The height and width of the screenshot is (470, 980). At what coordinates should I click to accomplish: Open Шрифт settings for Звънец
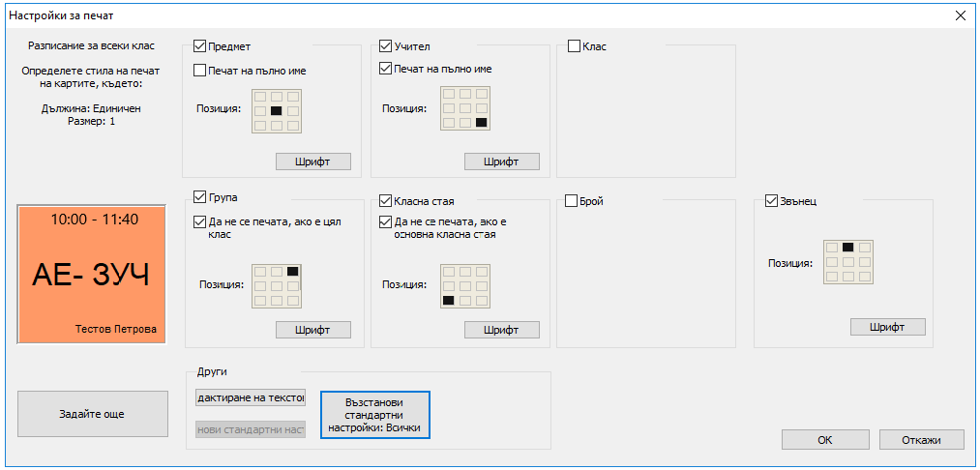tap(887, 327)
